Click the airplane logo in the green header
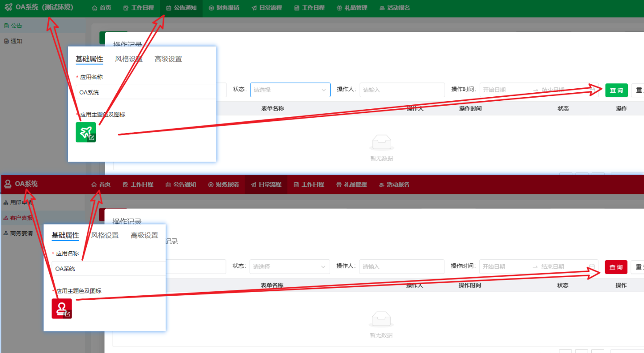This screenshot has height=353, width=644. (x=8, y=8)
